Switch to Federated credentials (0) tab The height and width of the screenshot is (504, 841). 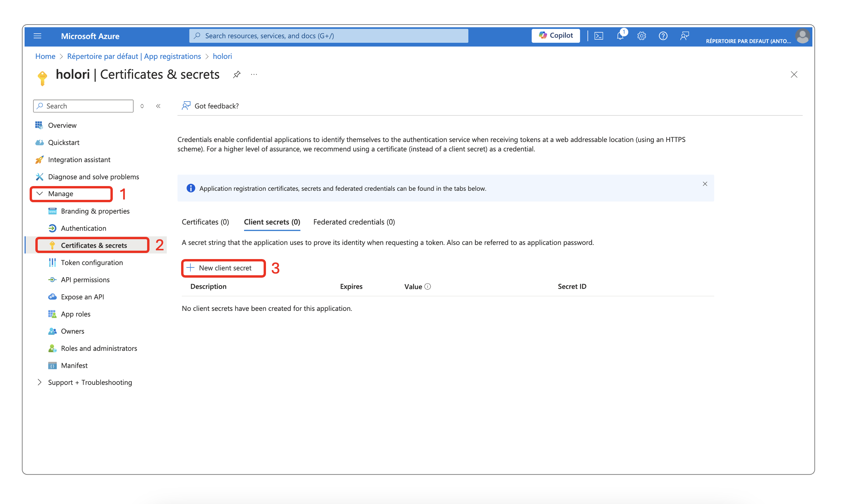pos(354,222)
